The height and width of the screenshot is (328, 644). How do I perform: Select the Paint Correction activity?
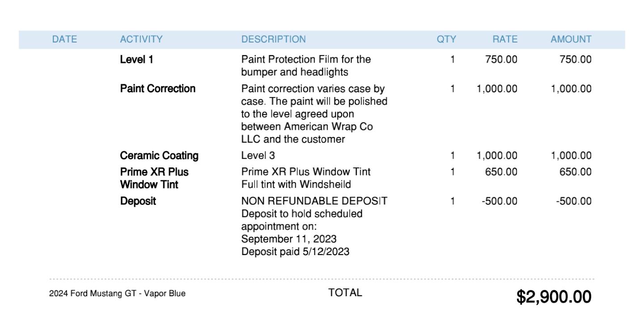point(158,89)
